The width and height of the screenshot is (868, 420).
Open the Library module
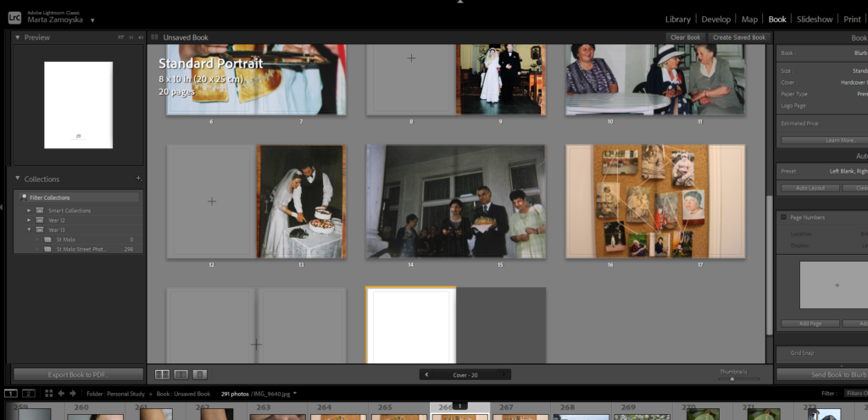(x=677, y=19)
